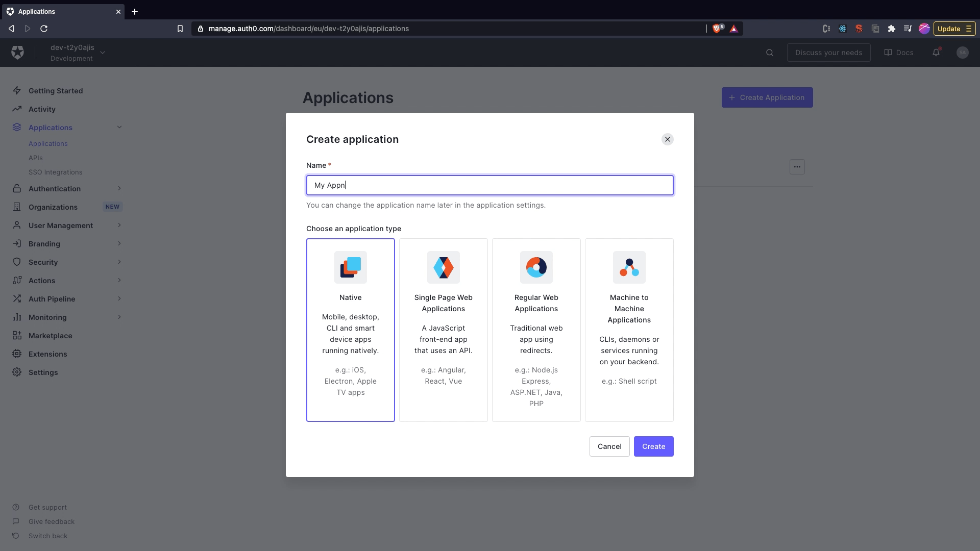Click the Auth0 shield logo
Viewport: 980px width, 551px height.
[17, 53]
